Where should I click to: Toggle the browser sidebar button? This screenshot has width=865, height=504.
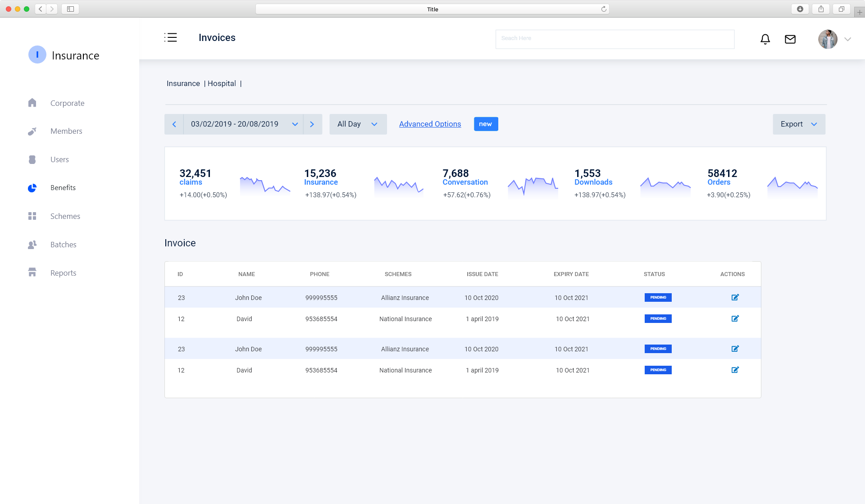[70, 9]
